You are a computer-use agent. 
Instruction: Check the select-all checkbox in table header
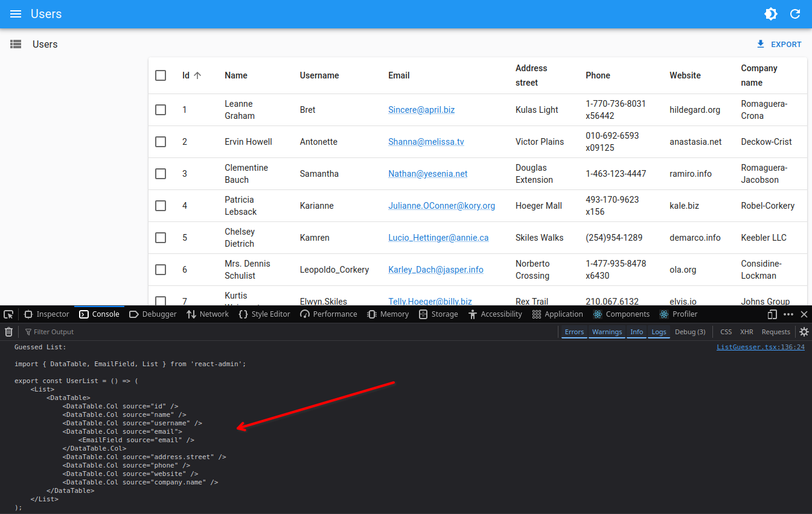click(161, 75)
